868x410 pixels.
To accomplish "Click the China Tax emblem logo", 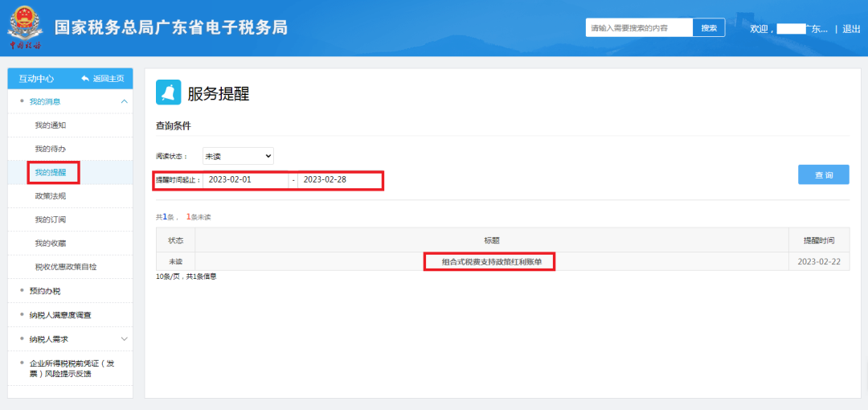I will (24, 27).
